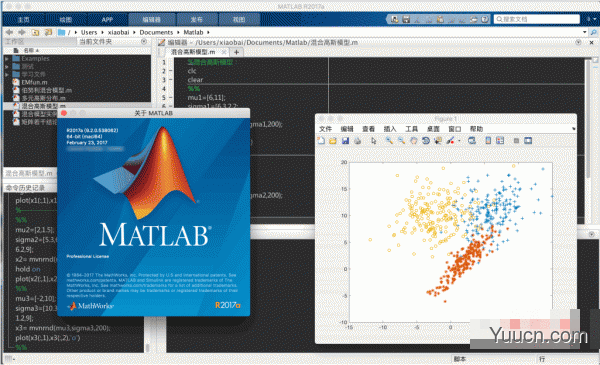Click Documents in the address path

156,33
